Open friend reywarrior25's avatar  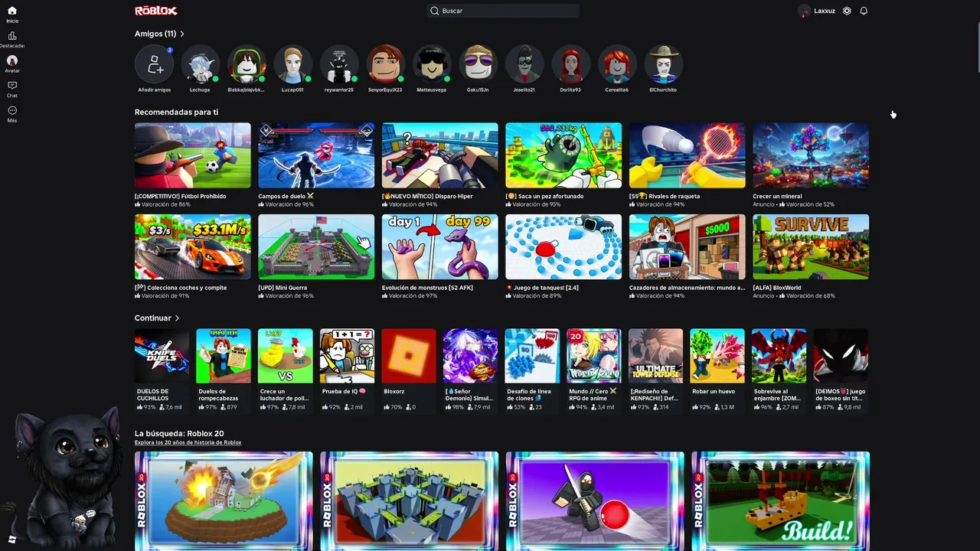point(339,64)
